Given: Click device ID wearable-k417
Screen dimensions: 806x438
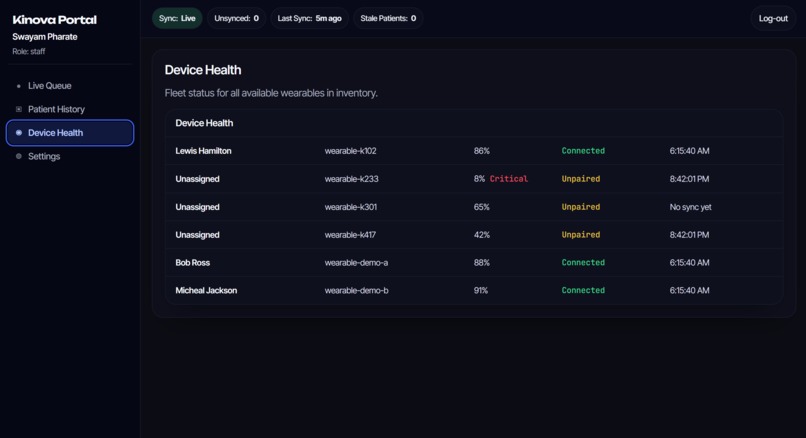Looking at the screenshot, I should coord(350,234).
